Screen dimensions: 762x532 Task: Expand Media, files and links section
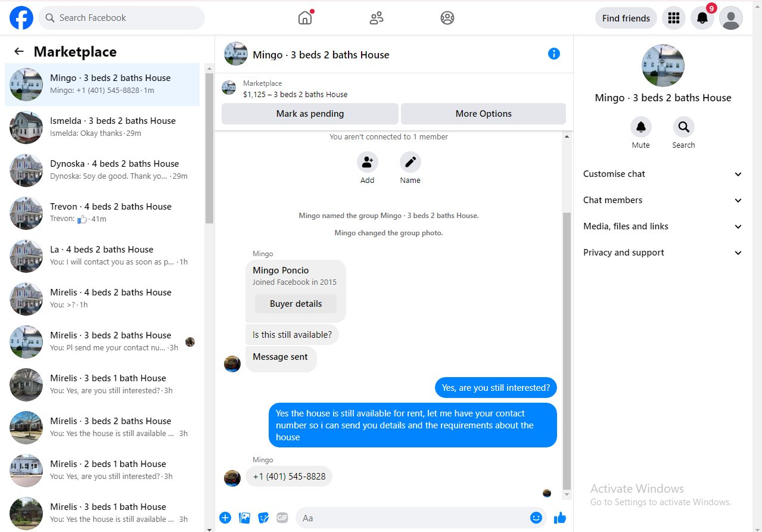click(663, 226)
